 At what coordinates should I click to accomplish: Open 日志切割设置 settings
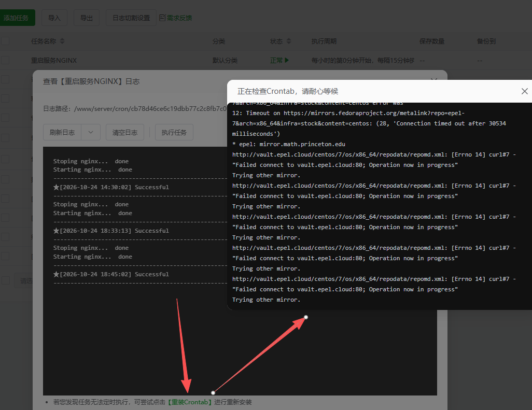pos(131,18)
